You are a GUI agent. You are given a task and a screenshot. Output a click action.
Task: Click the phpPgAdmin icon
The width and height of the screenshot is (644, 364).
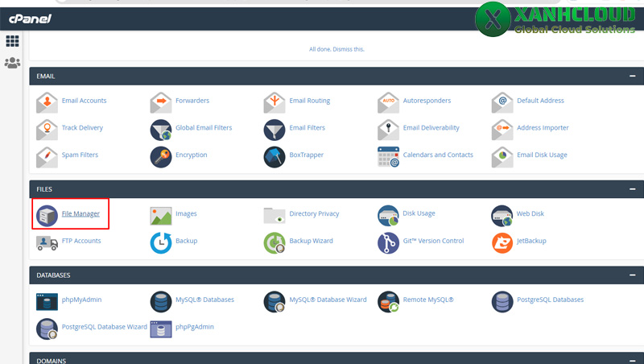[x=160, y=329]
